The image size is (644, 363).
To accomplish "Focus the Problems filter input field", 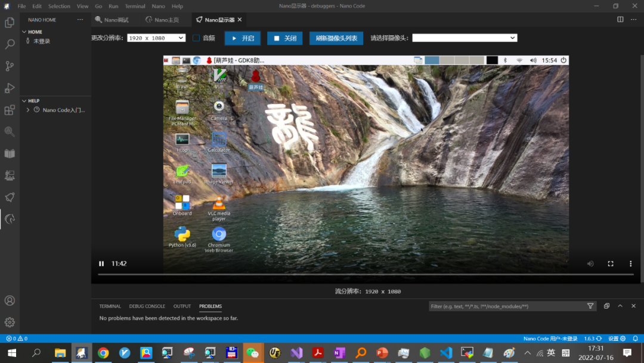I will click(507, 306).
